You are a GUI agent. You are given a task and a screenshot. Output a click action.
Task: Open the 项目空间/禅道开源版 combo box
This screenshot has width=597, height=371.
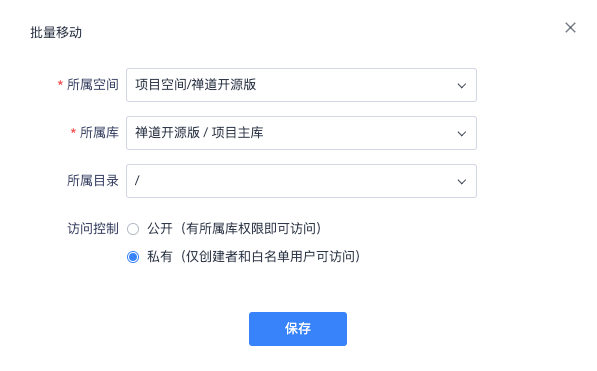(301, 85)
